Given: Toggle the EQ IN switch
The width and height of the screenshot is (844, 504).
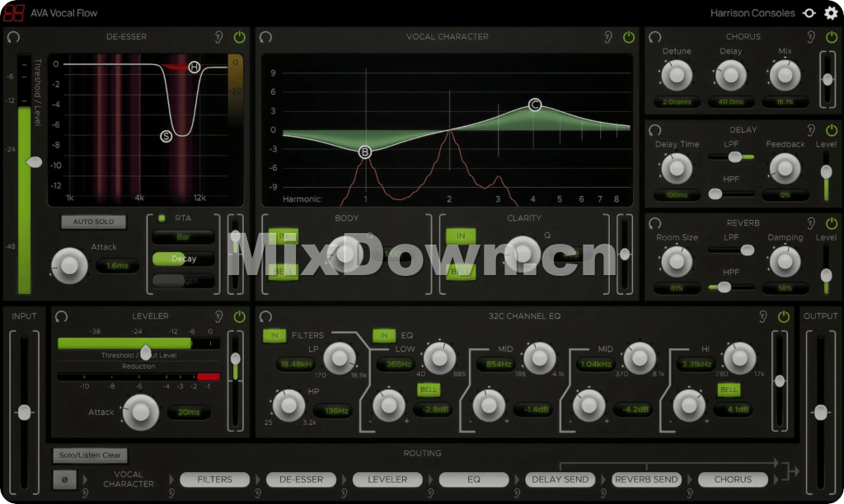Looking at the screenshot, I should click(384, 336).
